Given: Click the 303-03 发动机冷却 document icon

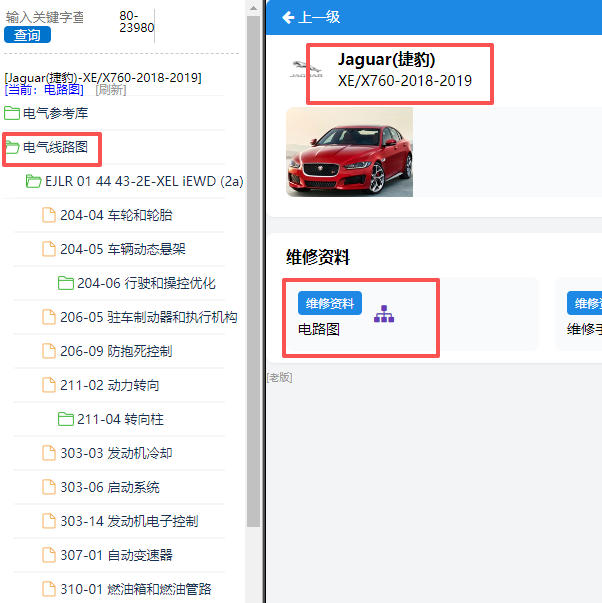Looking at the screenshot, I should (x=49, y=453).
